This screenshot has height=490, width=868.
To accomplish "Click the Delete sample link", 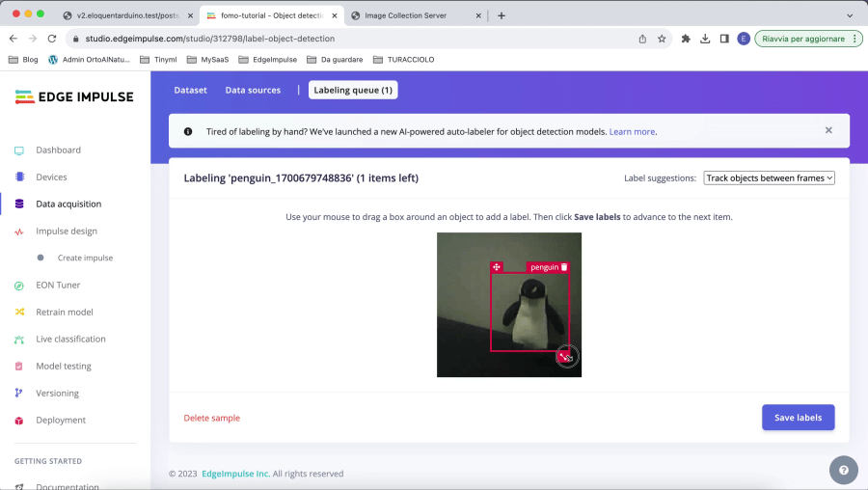I will pos(212,418).
